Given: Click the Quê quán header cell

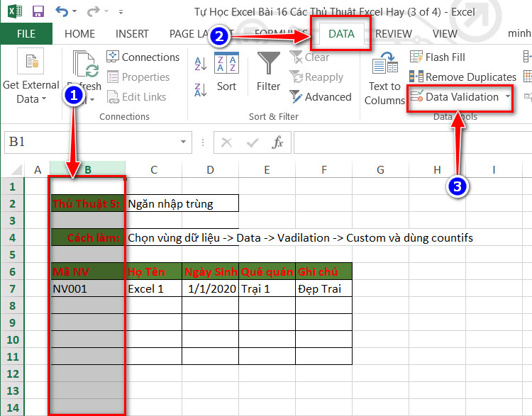Looking at the screenshot, I should [x=267, y=271].
